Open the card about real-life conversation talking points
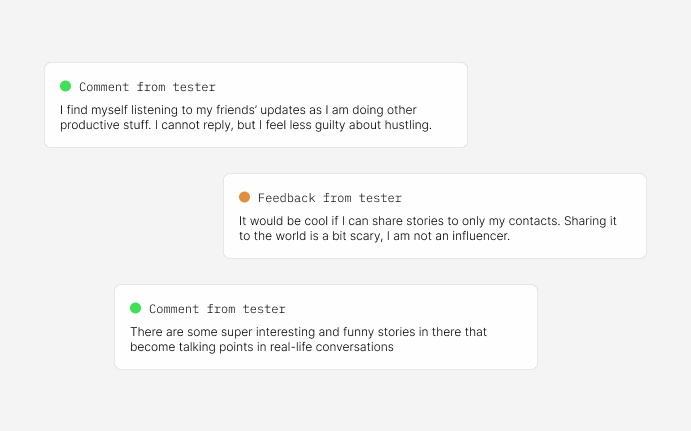The height and width of the screenshot is (431, 691). (326, 327)
